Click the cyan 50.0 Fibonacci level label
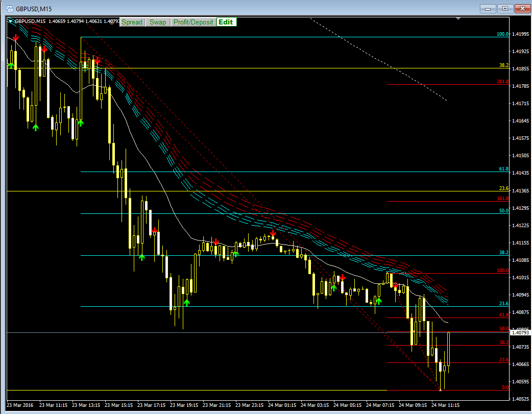This screenshot has width=532, height=414. [504, 211]
